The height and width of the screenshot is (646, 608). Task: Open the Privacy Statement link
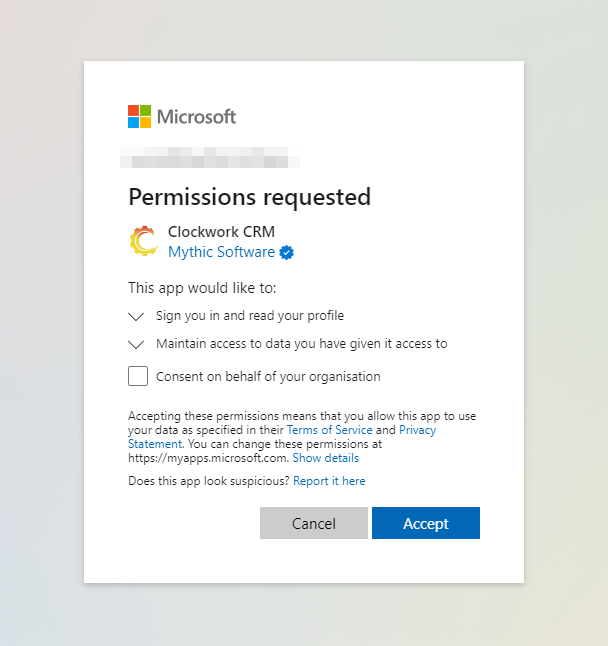click(x=417, y=430)
